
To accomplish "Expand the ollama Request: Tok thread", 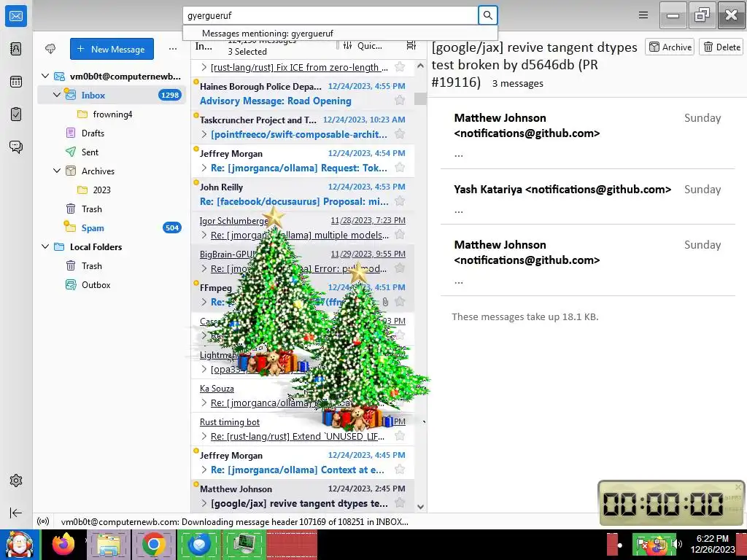I will pyautogui.click(x=204, y=168).
